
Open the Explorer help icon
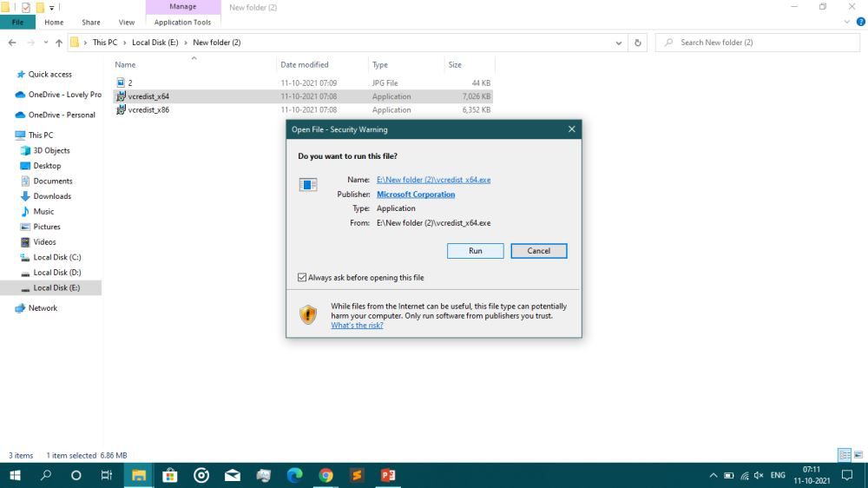(861, 23)
